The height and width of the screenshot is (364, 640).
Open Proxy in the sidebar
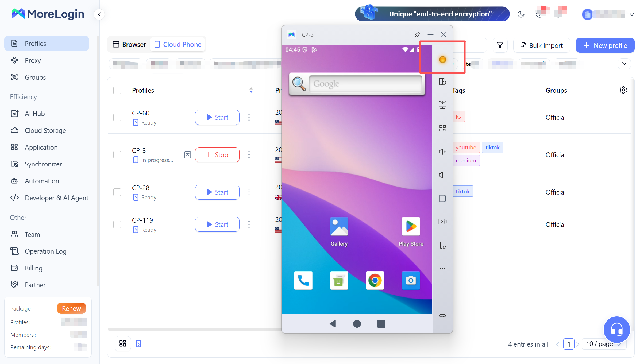pos(47,60)
